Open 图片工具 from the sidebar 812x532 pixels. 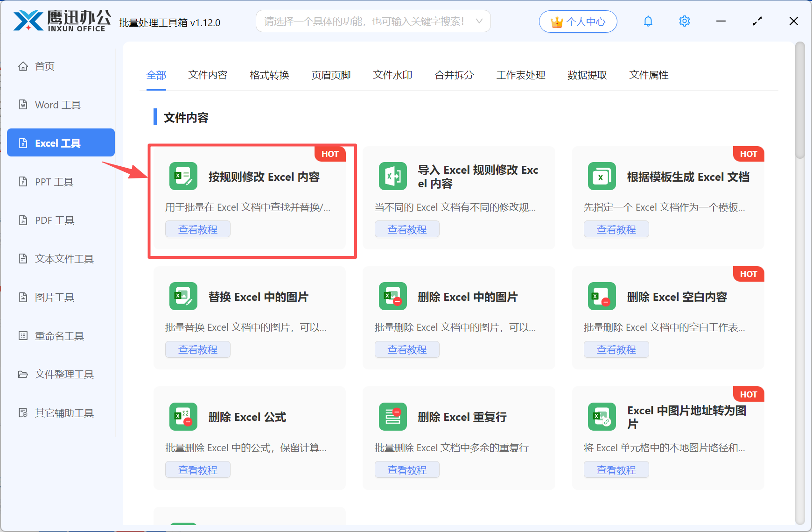click(55, 297)
